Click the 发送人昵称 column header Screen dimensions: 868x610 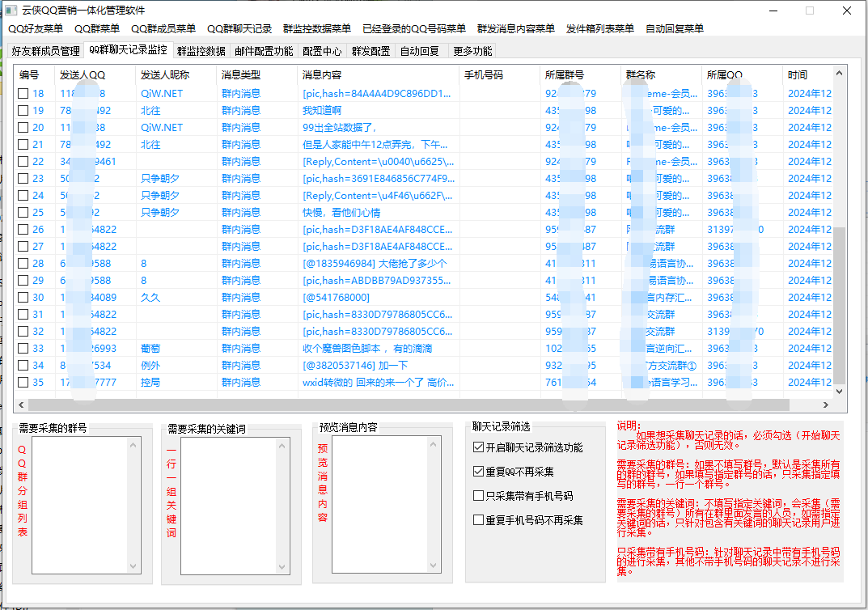(176, 74)
